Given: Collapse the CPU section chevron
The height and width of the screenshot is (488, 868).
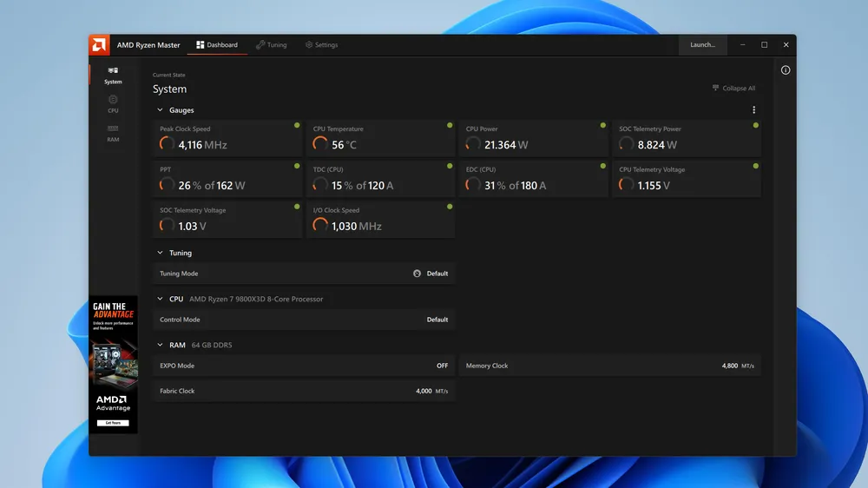Looking at the screenshot, I should tap(160, 299).
